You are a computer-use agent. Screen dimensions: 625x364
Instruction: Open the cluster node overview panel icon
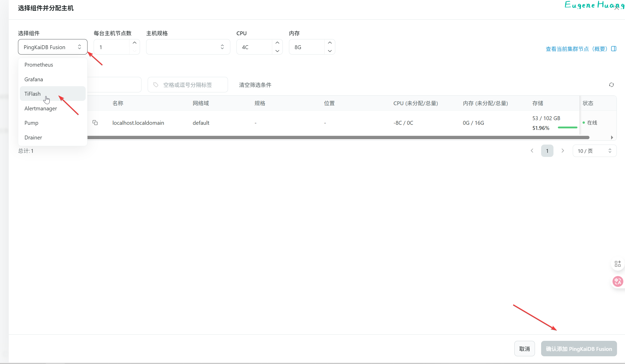tap(614, 49)
